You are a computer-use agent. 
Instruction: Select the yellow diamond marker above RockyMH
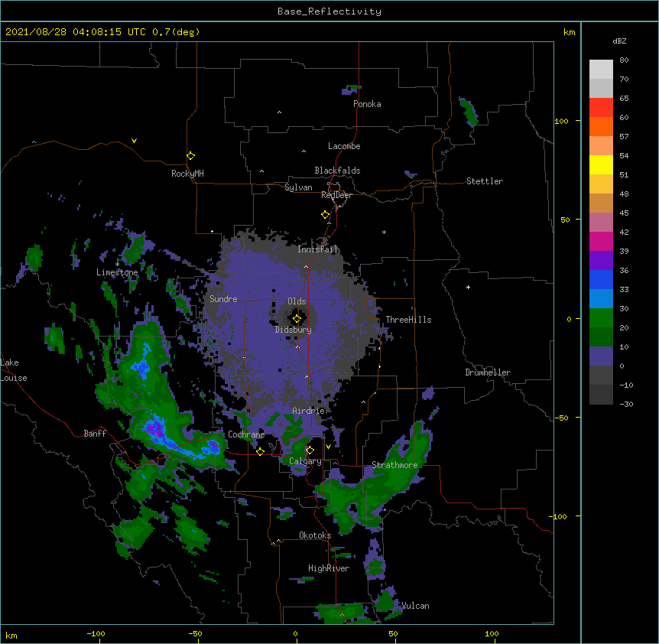tap(190, 156)
